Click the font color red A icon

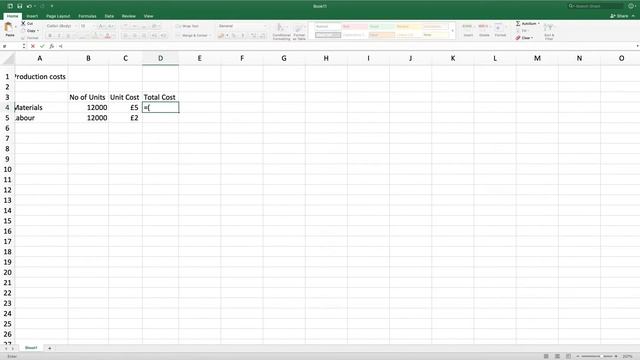tap(107, 36)
